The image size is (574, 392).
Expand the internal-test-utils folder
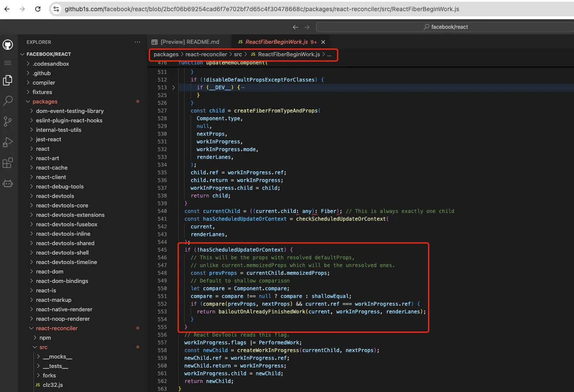coord(82,130)
